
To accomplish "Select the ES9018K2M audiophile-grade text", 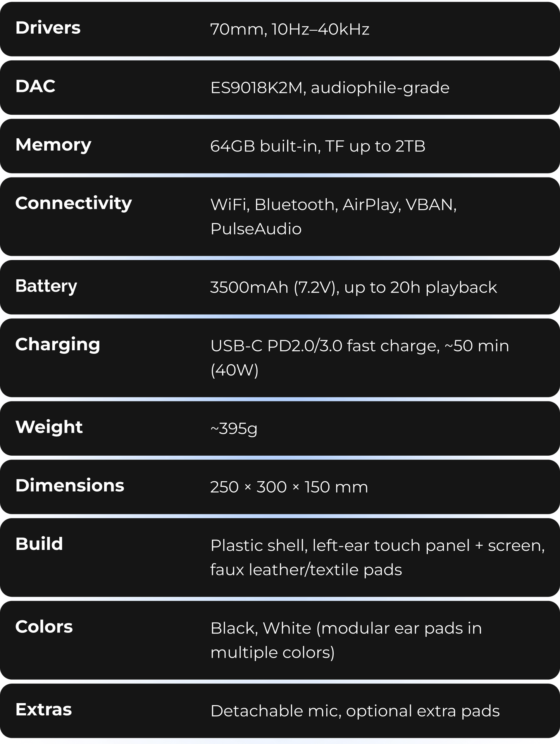I will pos(329,88).
